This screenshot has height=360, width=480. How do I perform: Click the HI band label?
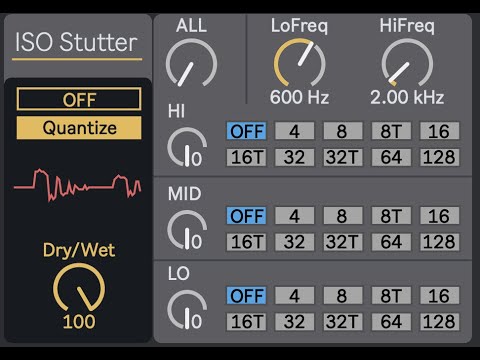click(176, 111)
